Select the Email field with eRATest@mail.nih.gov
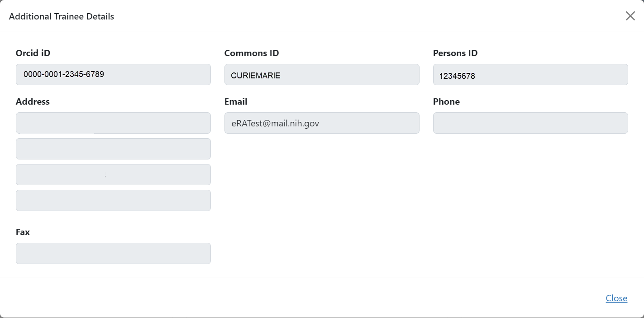This screenshot has height=318, width=644. (322, 123)
